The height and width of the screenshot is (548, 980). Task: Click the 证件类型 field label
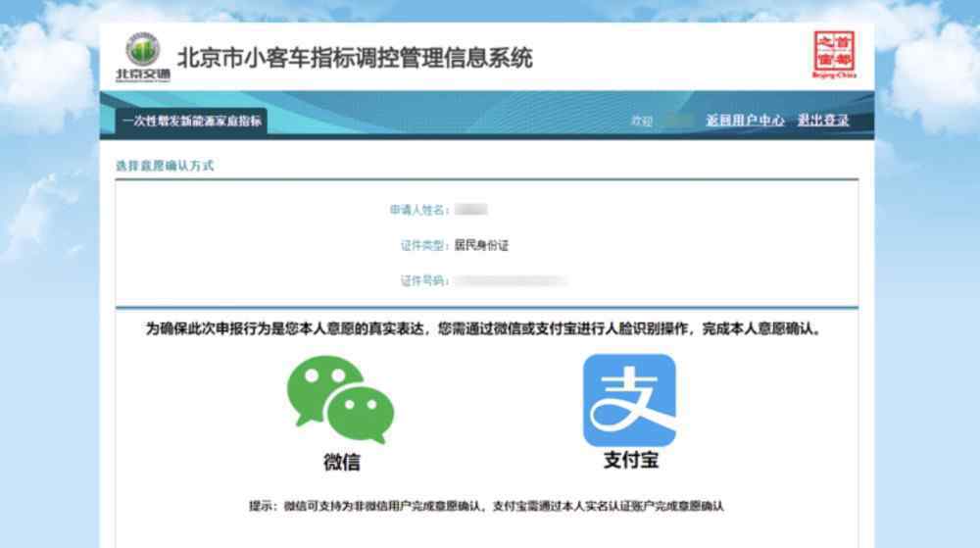click(x=423, y=245)
